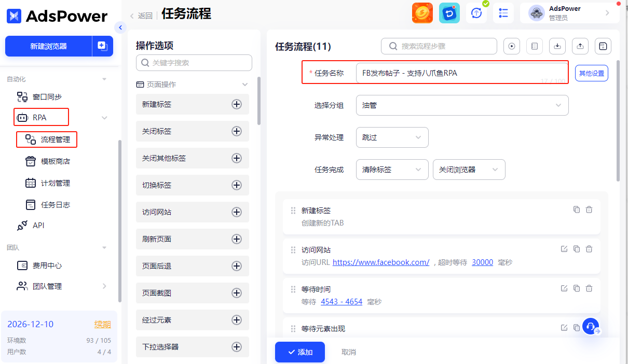Go back with the 返回 link
Screen dimensions: 628x364
tap(141, 16)
